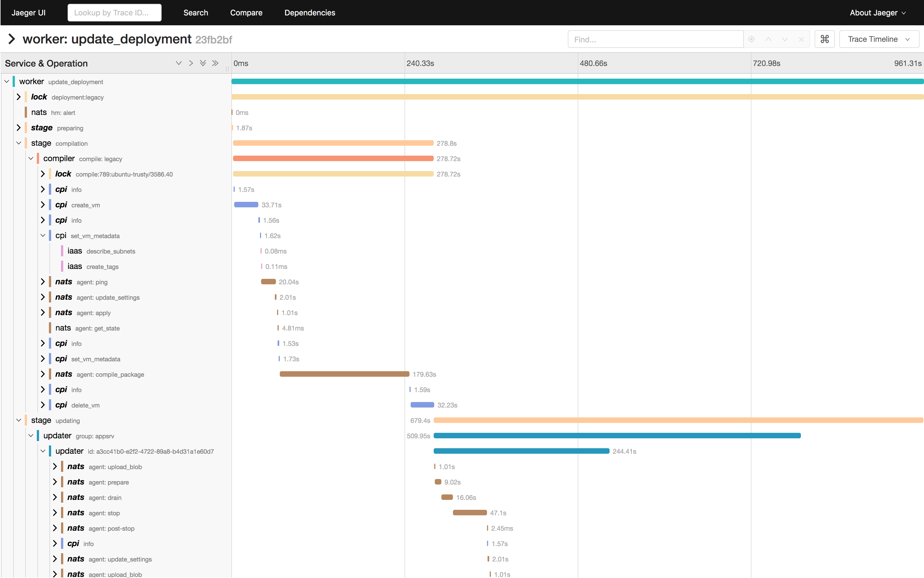Open the keyboard shortcuts icon button
924x578 pixels.
point(824,39)
